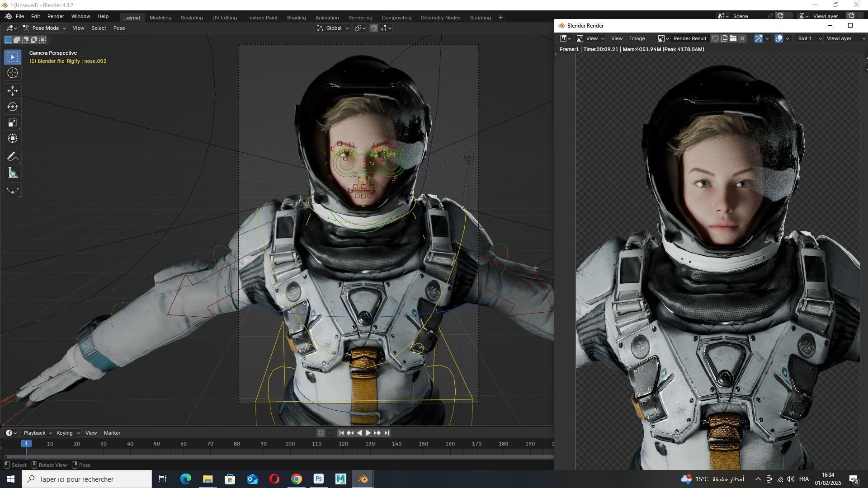Click the current frame marker 1
The width and height of the screenshot is (868, 488).
[27, 444]
